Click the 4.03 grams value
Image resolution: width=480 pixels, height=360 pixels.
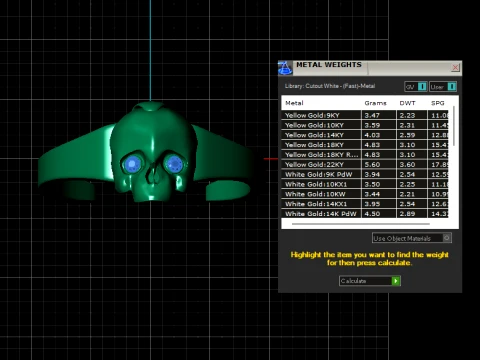372,135
